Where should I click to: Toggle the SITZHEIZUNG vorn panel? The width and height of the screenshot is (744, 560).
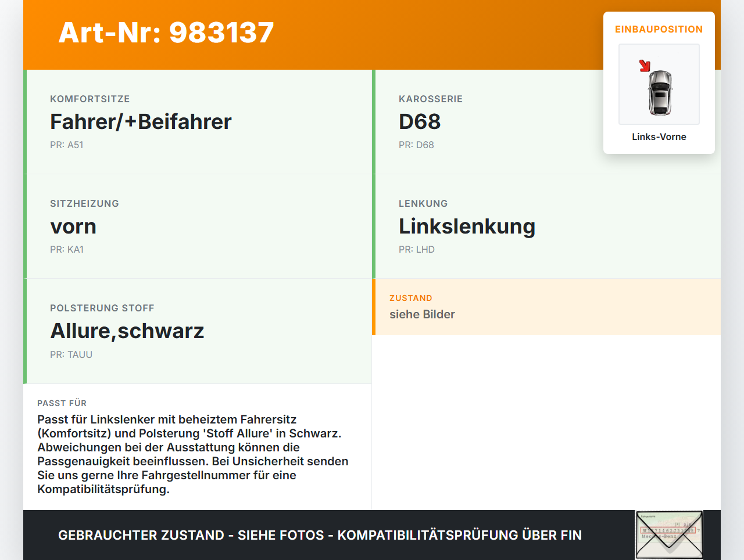(x=198, y=227)
